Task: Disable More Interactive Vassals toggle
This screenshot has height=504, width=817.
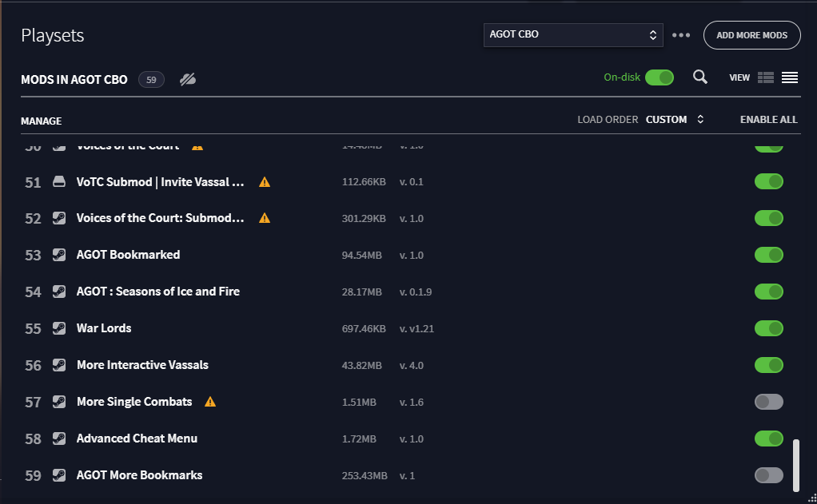Action: 768,364
